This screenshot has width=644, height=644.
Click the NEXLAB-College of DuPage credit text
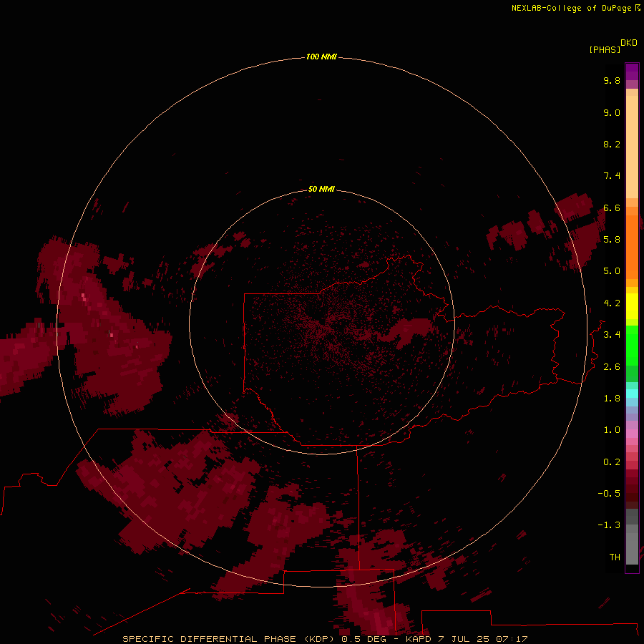(x=571, y=8)
